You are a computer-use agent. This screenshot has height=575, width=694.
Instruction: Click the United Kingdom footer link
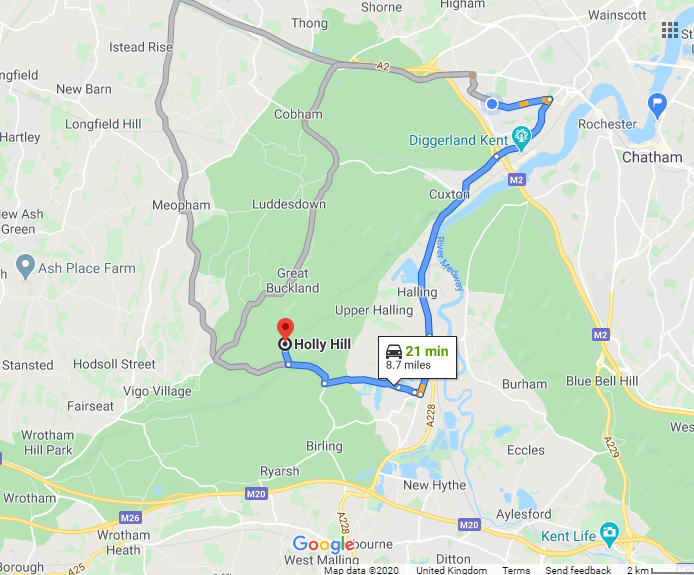(x=451, y=570)
